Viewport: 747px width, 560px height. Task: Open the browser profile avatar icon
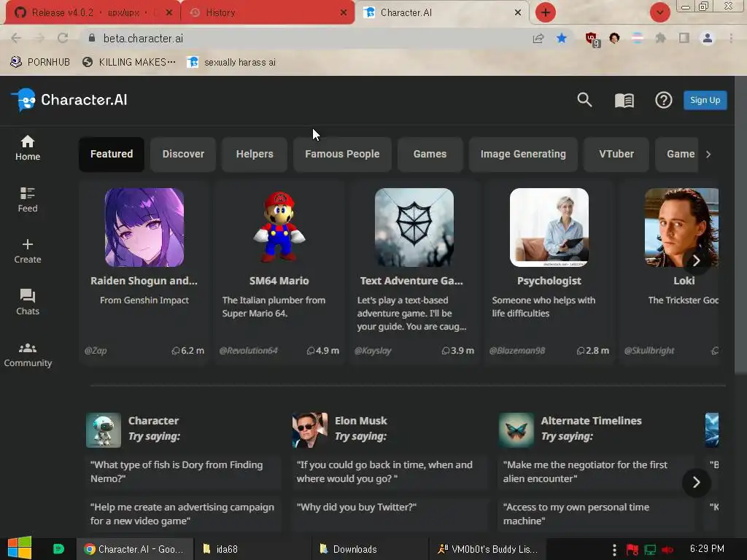(x=708, y=38)
